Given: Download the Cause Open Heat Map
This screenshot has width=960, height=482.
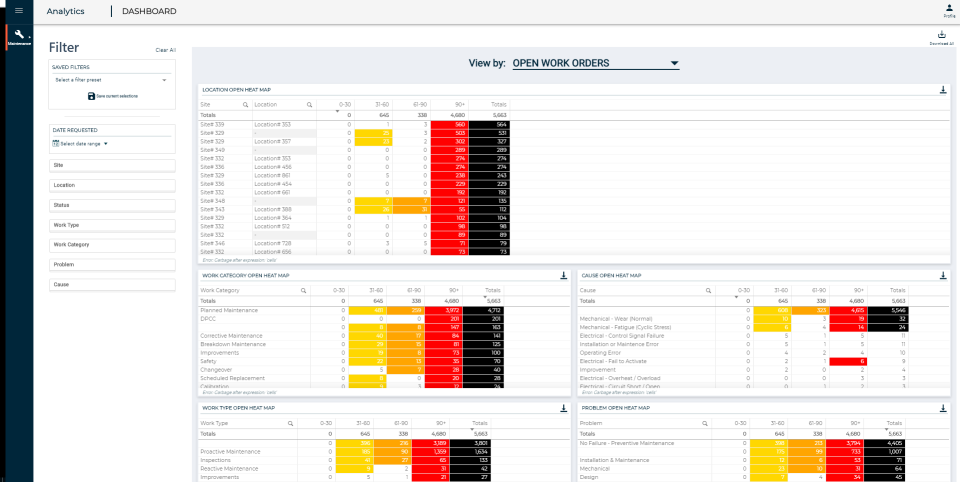Looking at the screenshot, I should [943, 276].
